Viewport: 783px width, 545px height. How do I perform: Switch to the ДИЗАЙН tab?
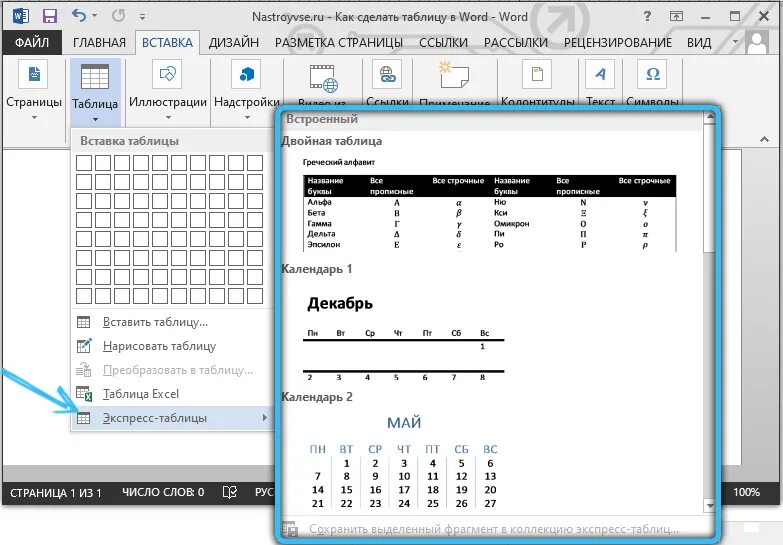pyautogui.click(x=234, y=43)
